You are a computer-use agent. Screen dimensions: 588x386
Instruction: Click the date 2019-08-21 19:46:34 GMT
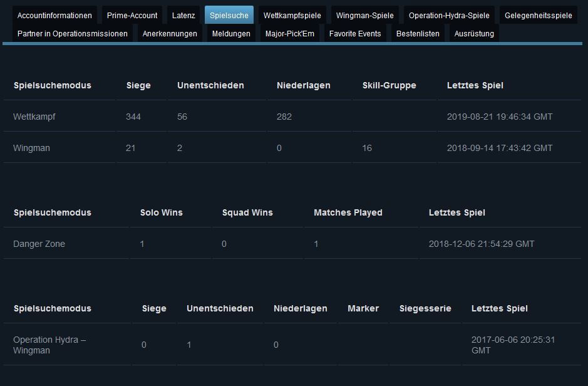click(500, 117)
